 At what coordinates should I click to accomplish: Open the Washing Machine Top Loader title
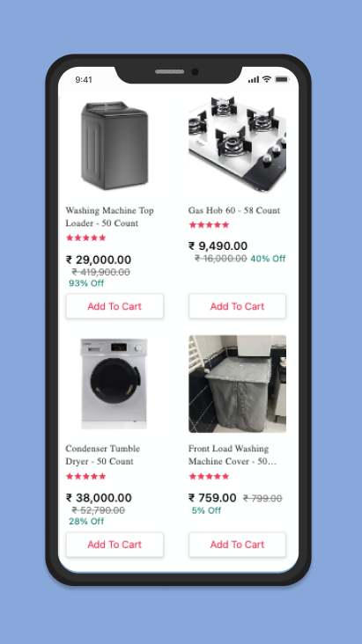pos(109,216)
